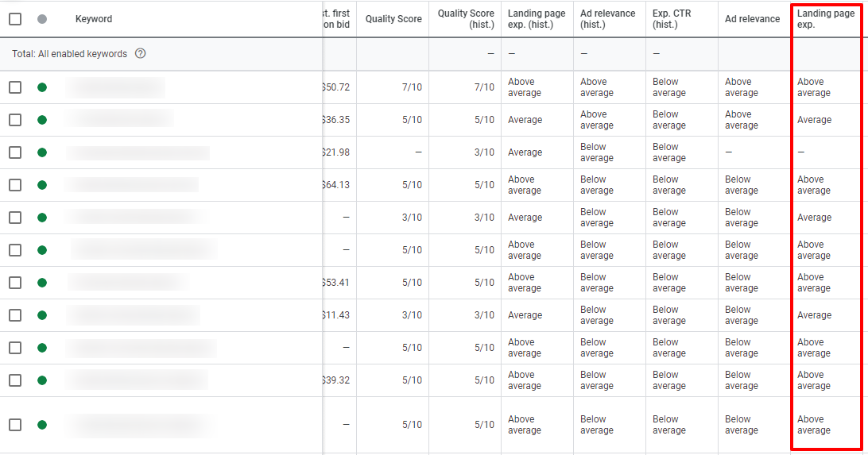Sort by Exp. CTR (hist.) column header
The image size is (868, 455).
[x=672, y=19]
